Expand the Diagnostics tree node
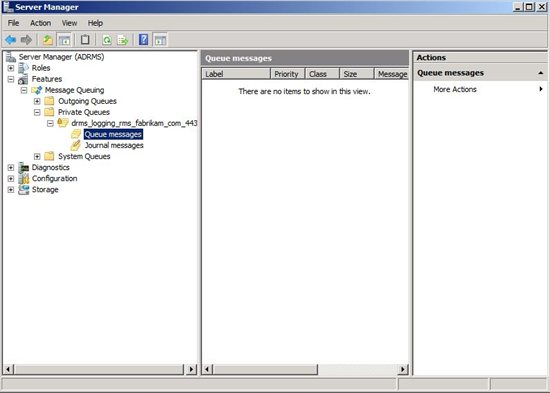550x393 pixels. 11,167
